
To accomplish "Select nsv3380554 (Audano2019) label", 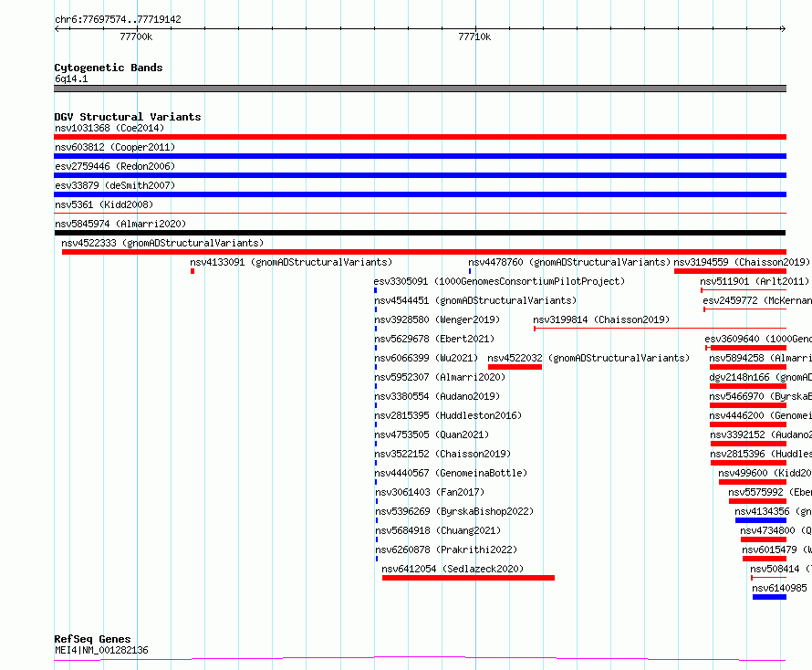I will point(437,396).
